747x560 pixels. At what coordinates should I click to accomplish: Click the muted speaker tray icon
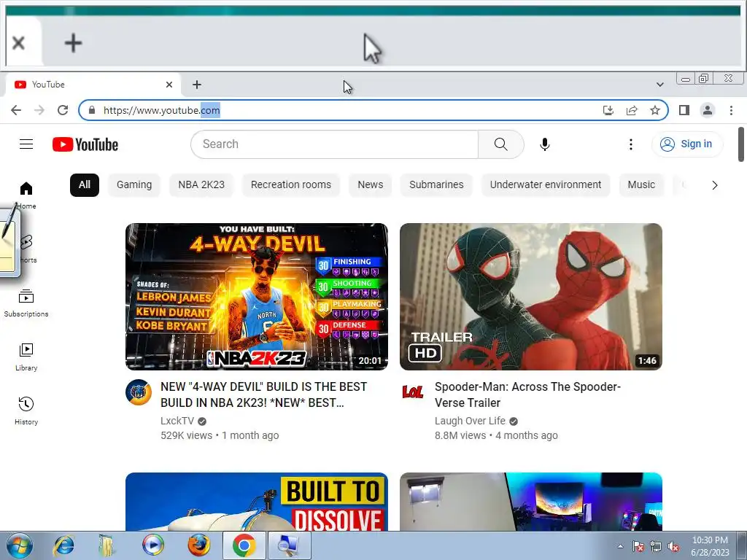point(673,546)
